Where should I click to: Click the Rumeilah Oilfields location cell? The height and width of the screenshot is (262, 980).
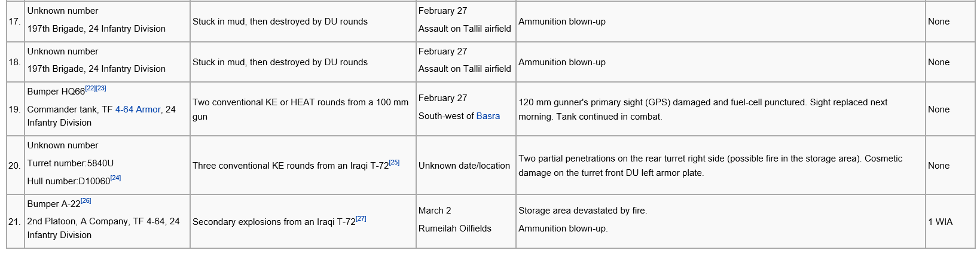pos(466,222)
